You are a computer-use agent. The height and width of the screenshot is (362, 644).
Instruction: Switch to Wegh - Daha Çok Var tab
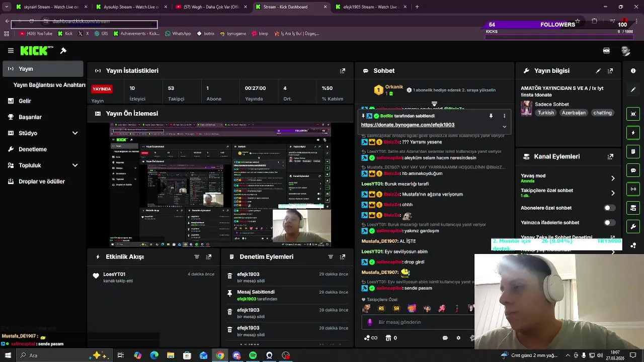point(210,7)
